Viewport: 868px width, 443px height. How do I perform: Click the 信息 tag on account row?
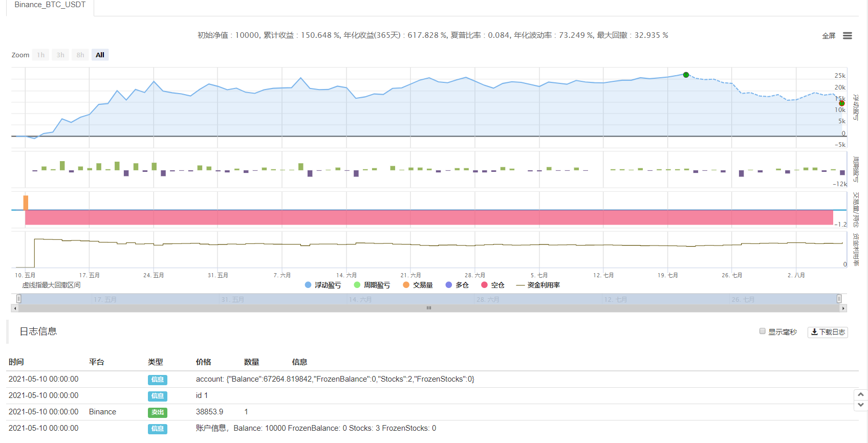(158, 380)
